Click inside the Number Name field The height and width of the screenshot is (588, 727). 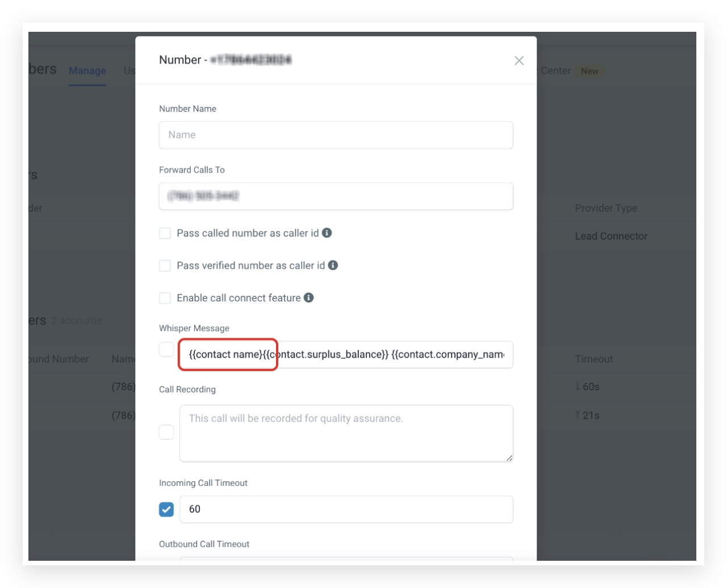tap(336, 135)
